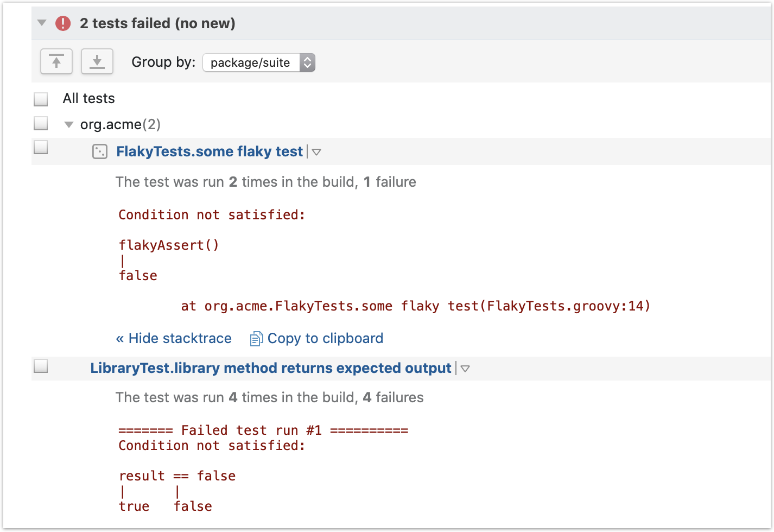The width and height of the screenshot is (774, 532).
Task: Select the FlakyTests.some flaky test checkbox
Action: coord(41,148)
